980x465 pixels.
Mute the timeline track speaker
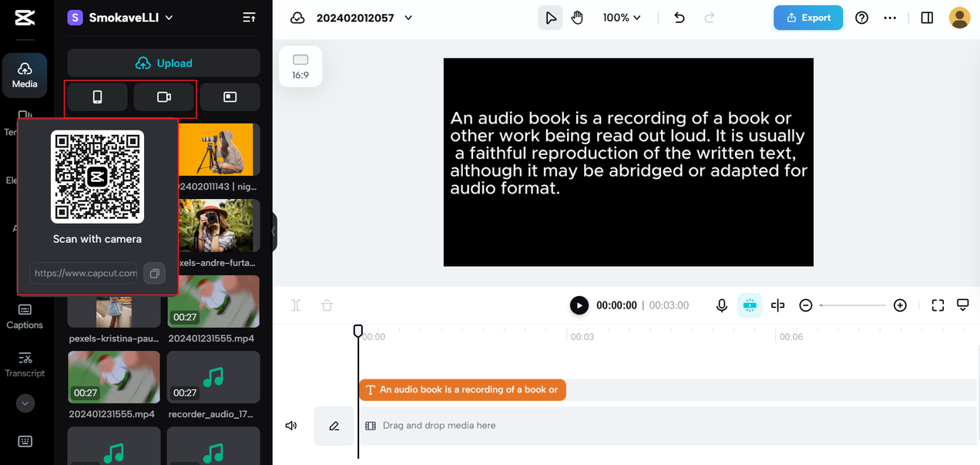point(291,426)
